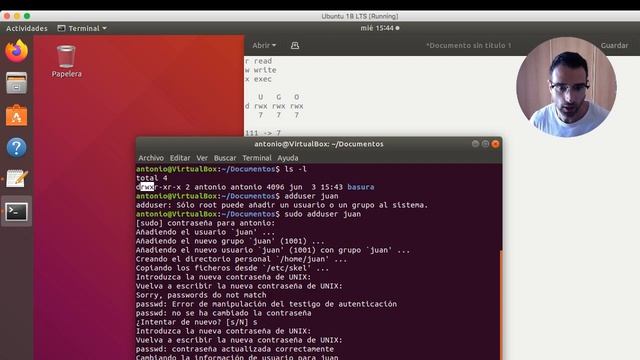Close the terminal window with orange button

pyautogui.click(x=495, y=144)
